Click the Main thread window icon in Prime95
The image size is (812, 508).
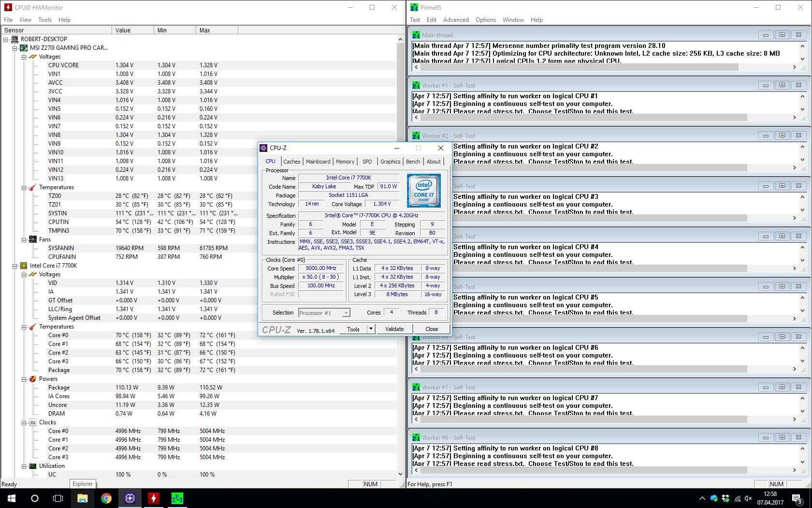point(416,35)
